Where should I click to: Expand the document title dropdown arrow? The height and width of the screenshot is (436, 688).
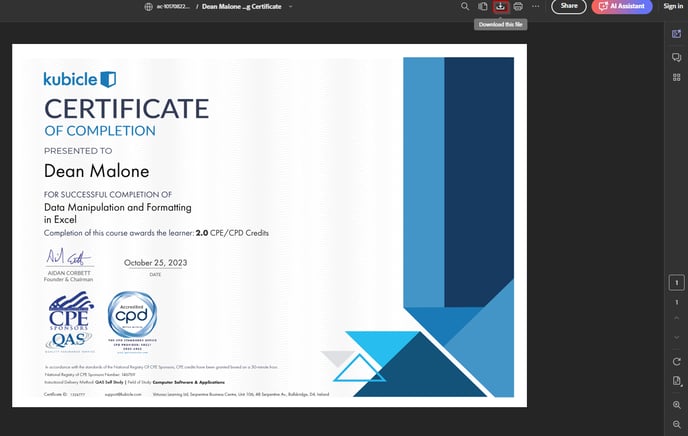[290, 7]
